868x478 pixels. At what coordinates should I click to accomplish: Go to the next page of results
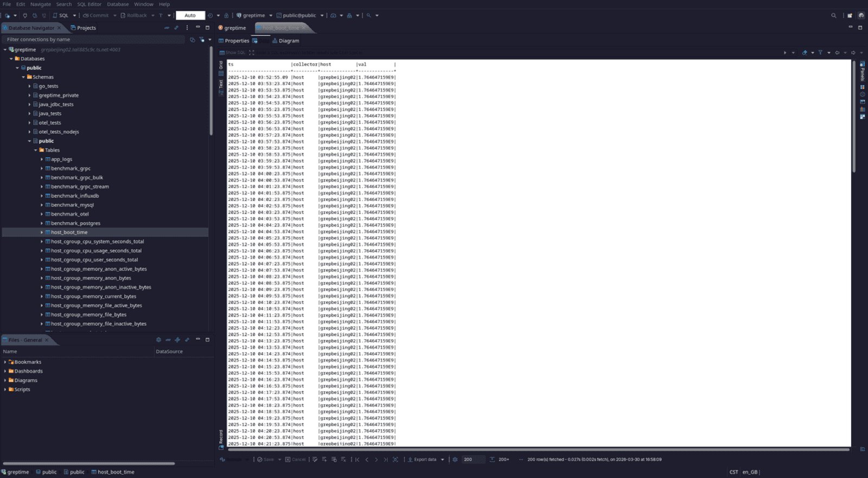[376, 459]
